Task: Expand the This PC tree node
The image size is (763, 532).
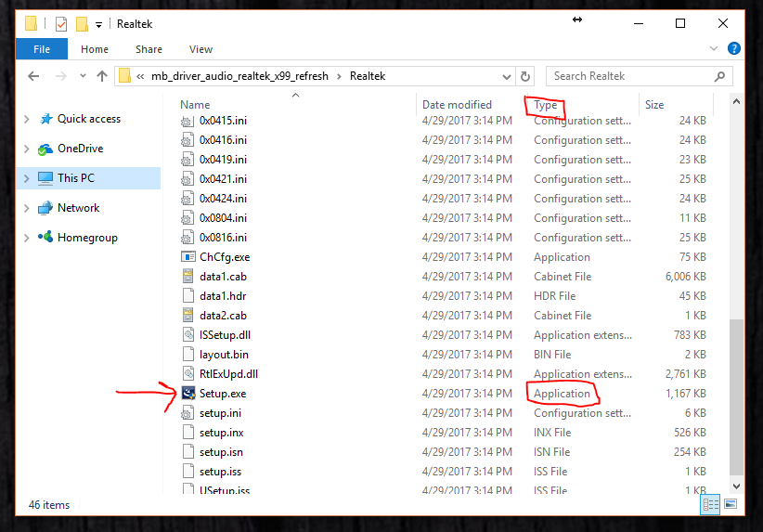Action: (27, 178)
